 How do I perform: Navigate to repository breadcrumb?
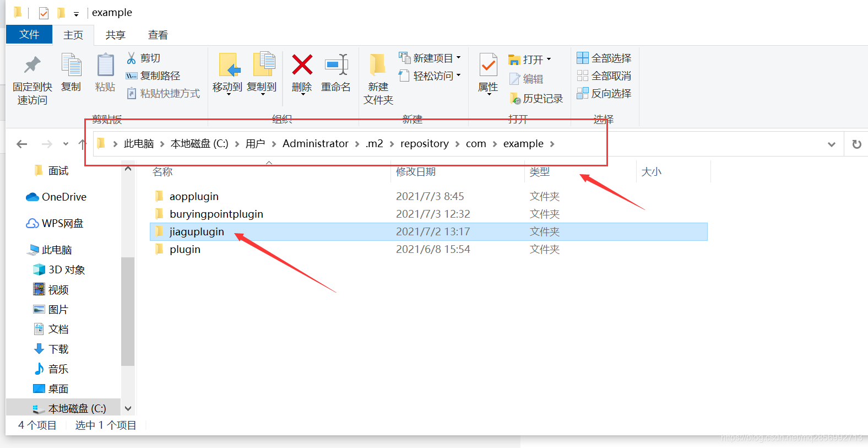tap(425, 144)
